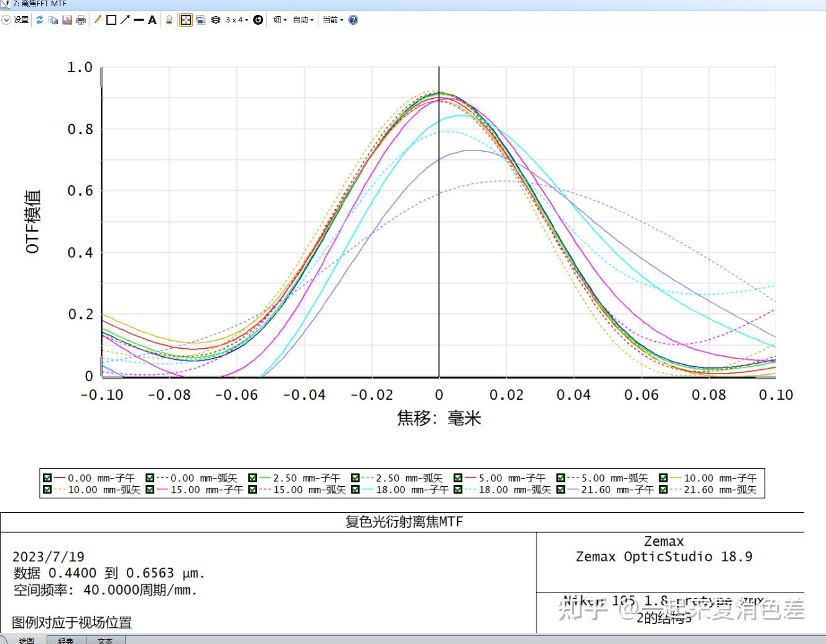
Task: Click the clone window icon
Action: (x=201, y=20)
